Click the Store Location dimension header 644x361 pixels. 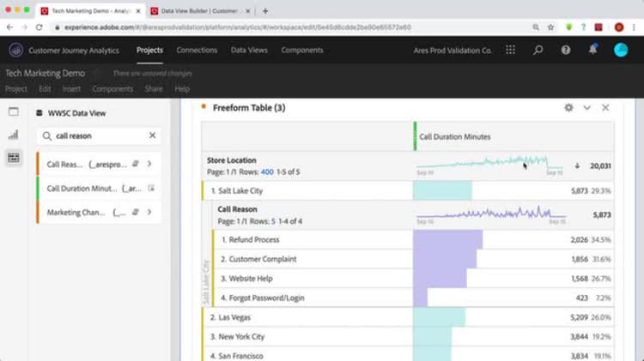(231, 160)
